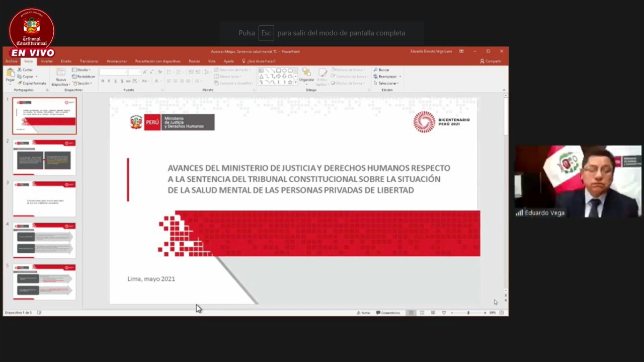This screenshot has height=362, width=644.
Task: Click the Compartir button
Action: pyautogui.click(x=491, y=61)
